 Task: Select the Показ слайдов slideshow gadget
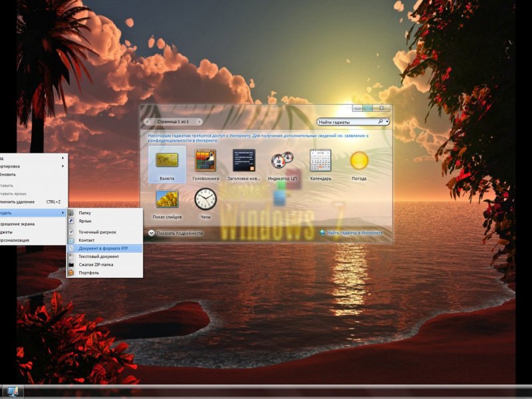click(167, 203)
